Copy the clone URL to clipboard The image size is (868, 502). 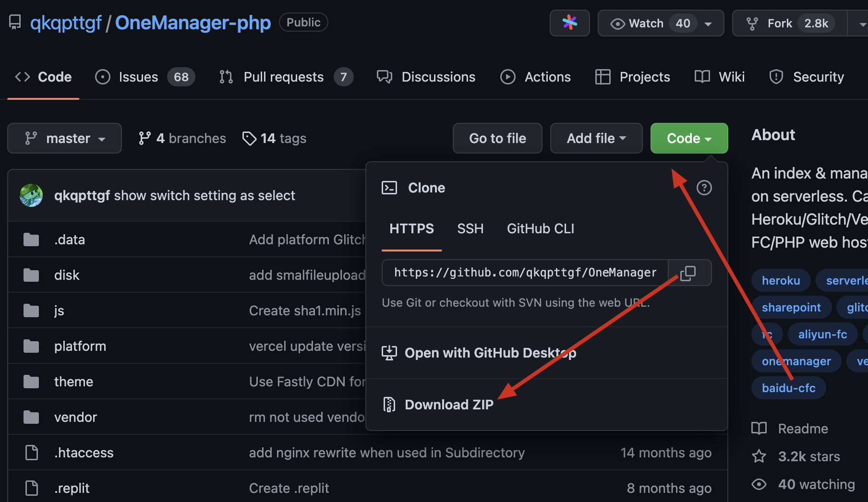(x=688, y=273)
